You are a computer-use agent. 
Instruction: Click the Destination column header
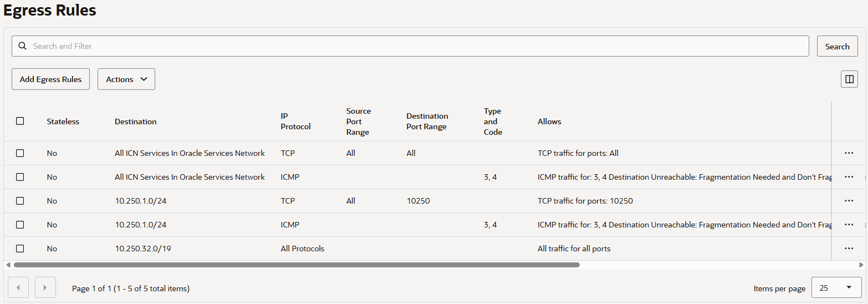click(x=136, y=121)
